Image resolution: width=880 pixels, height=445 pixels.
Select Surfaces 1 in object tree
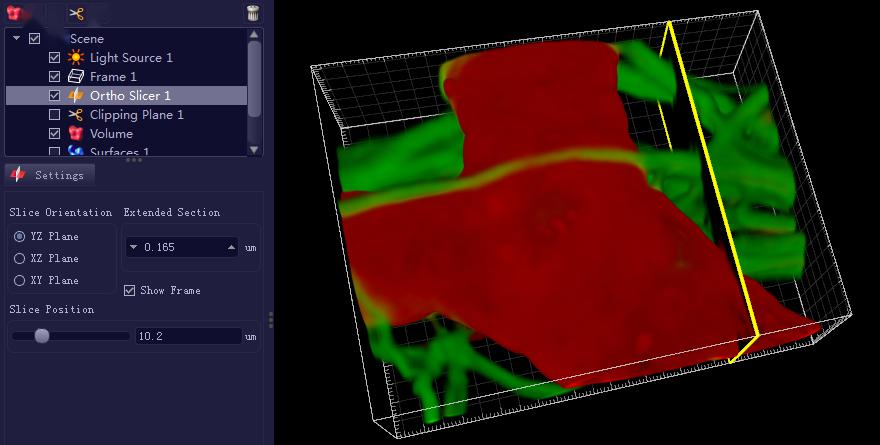119,152
